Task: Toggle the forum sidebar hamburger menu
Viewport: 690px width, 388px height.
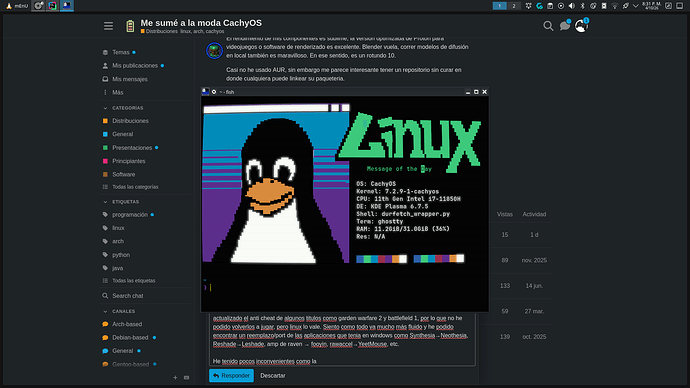Action: pyautogui.click(x=108, y=26)
